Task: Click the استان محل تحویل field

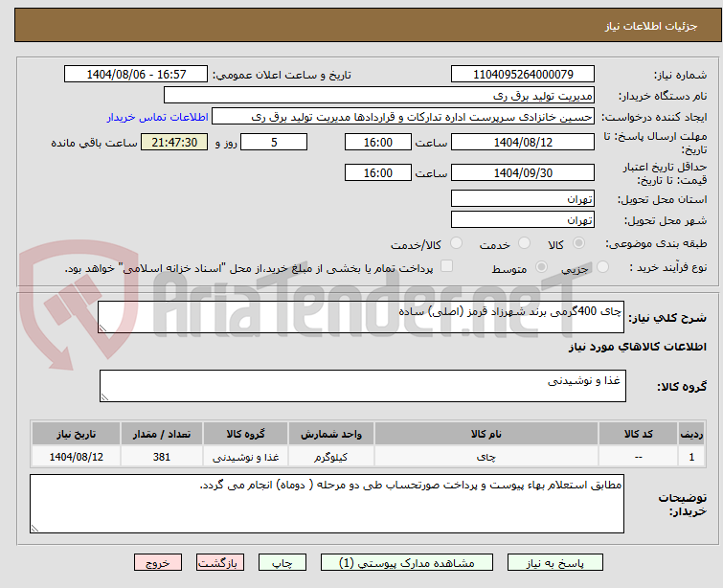Action: 523,199
